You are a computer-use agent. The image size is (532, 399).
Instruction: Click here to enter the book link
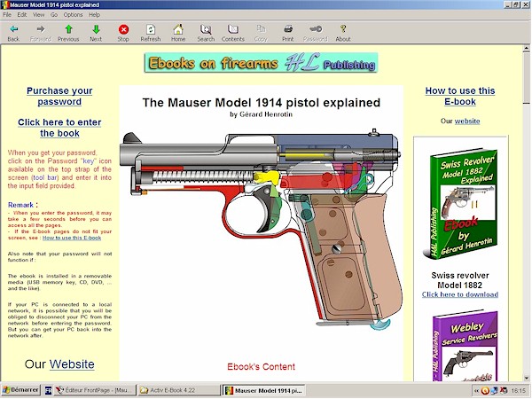[59, 128]
